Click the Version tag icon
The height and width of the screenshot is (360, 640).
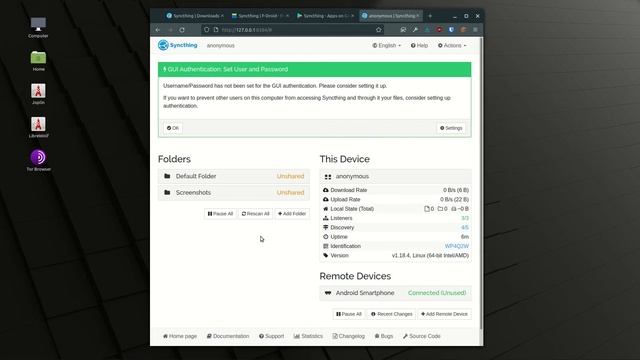click(x=326, y=256)
